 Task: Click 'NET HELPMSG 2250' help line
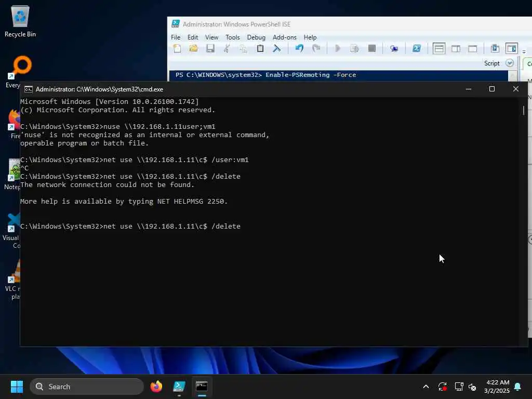click(x=124, y=202)
